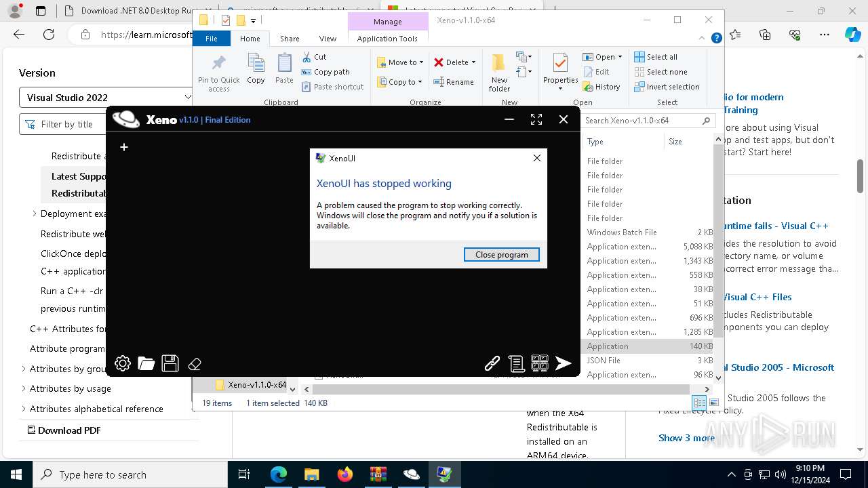
Task: Click the save floppy disk icon in Xeno
Action: [170, 363]
